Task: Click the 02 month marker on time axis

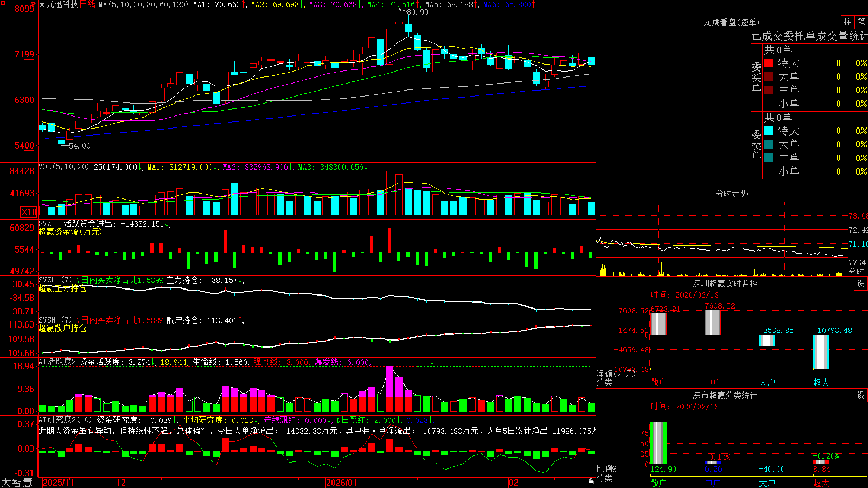Action: click(x=514, y=483)
